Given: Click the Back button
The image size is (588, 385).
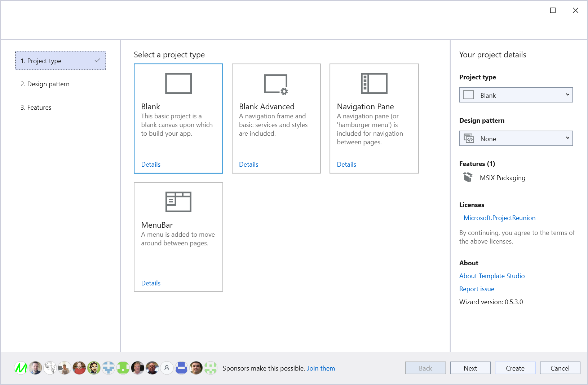Looking at the screenshot, I should [x=425, y=368].
